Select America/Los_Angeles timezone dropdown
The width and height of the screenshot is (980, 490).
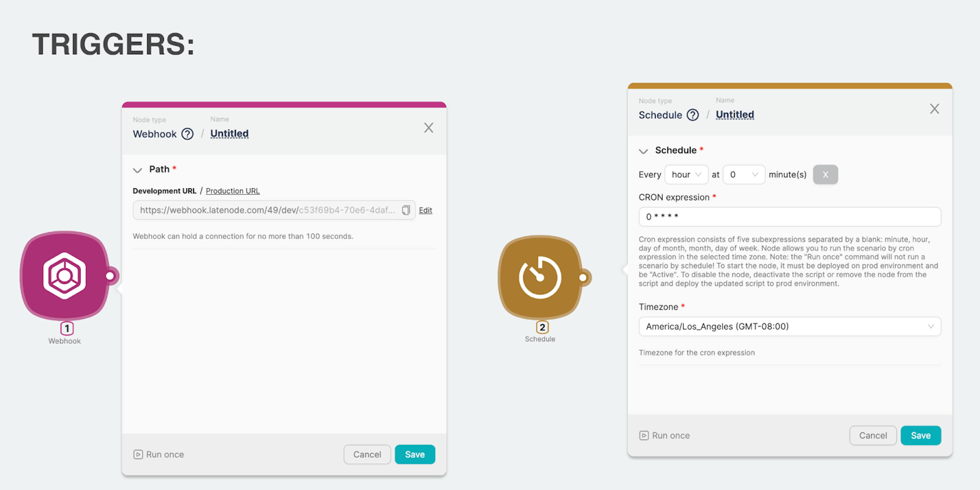click(789, 326)
